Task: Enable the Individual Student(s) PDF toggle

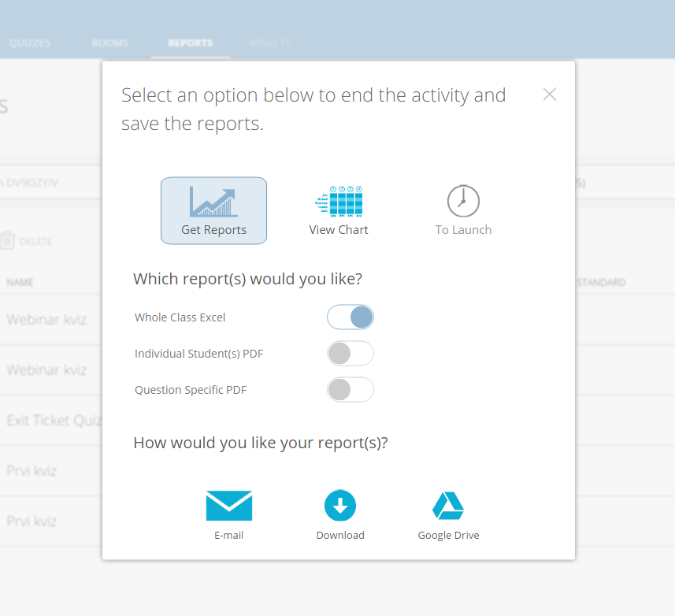Action: (350, 354)
